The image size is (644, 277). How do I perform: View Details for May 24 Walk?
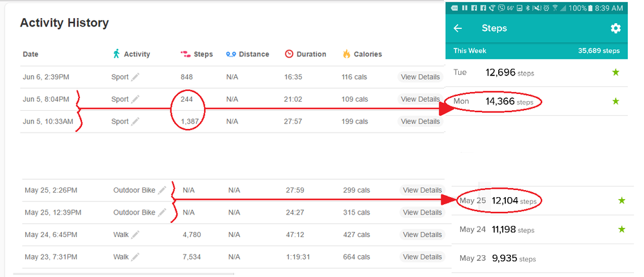point(422,234)
